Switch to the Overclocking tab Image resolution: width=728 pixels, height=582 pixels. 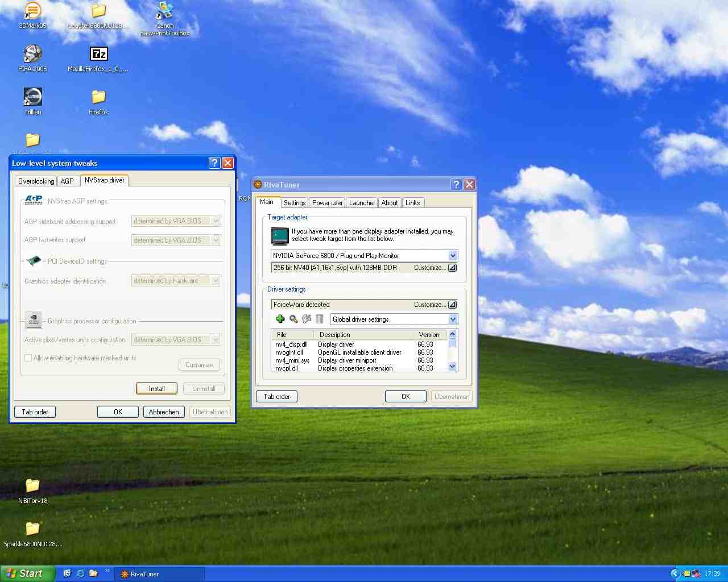[36, 181]
